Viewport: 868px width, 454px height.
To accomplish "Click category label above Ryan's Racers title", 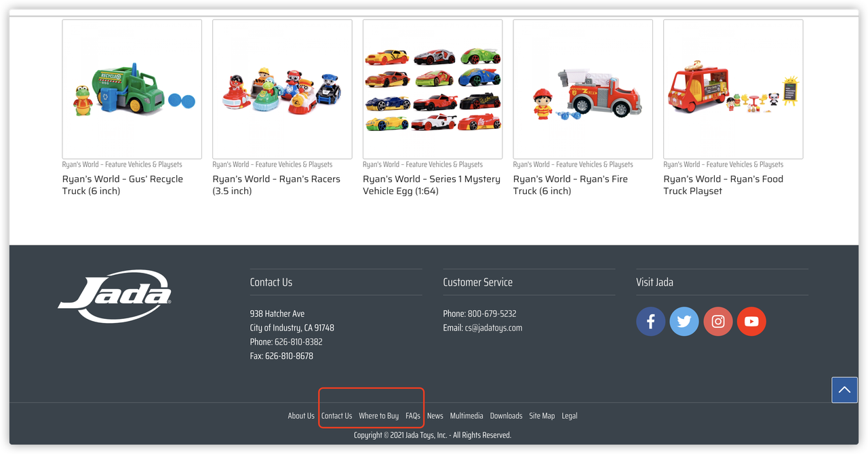I will (273, 164).
